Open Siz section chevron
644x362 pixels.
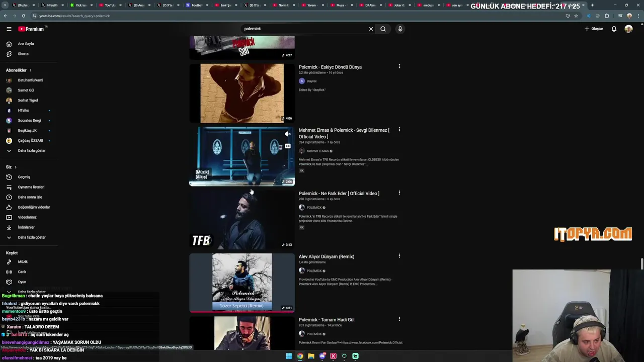[16, 167]
